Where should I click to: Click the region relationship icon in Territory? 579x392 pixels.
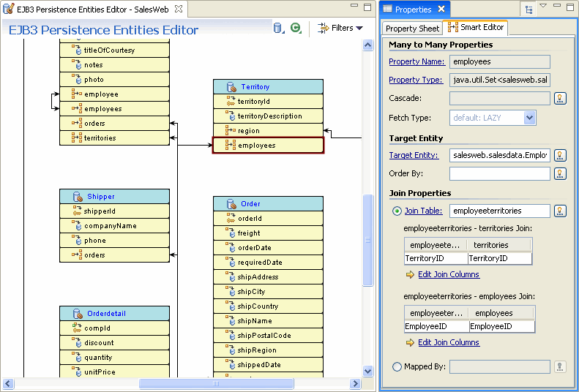pos(231,130)
